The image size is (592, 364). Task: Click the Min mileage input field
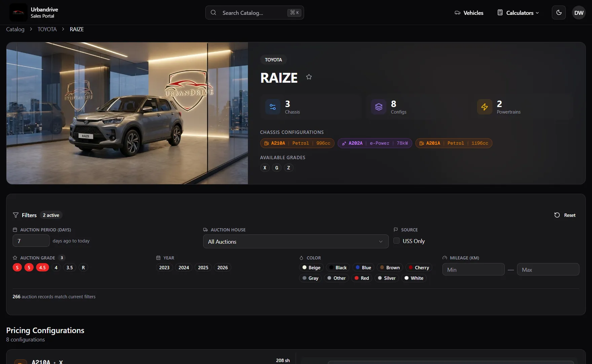coord(473,269)
